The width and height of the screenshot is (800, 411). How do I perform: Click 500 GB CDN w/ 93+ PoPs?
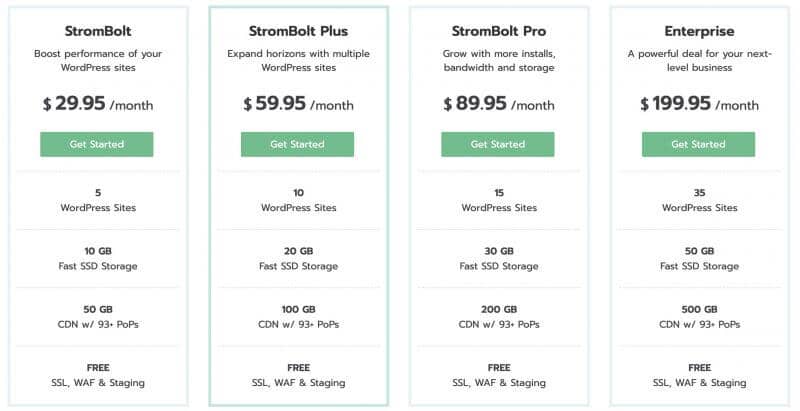pos(699,317)
